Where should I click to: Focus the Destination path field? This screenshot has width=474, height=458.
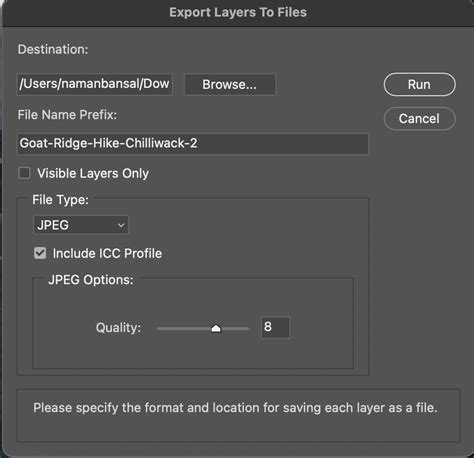(95, 84)
